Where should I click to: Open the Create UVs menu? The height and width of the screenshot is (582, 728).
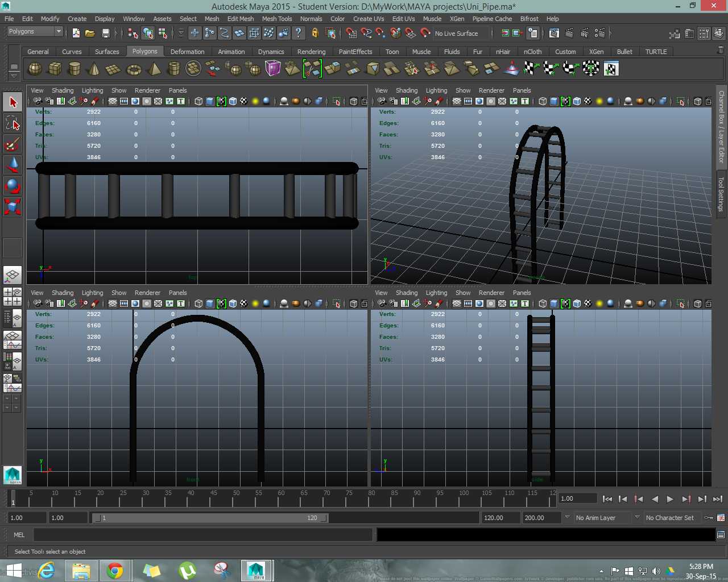point(369,19)
